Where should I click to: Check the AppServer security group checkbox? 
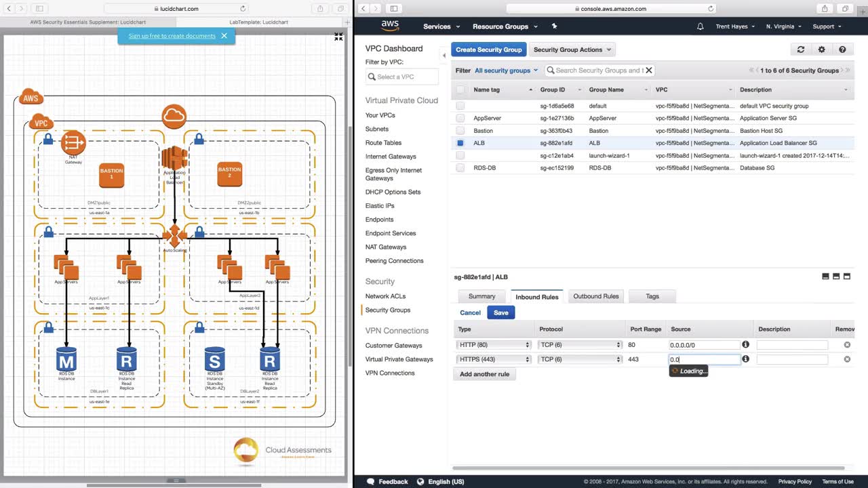pos(460,118)
